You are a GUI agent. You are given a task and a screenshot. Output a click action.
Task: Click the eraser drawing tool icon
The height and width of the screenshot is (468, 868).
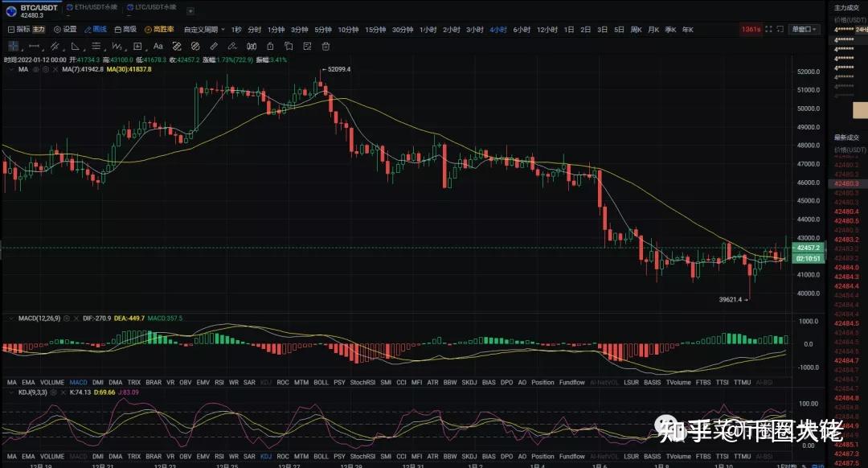[x=177, y=46]
